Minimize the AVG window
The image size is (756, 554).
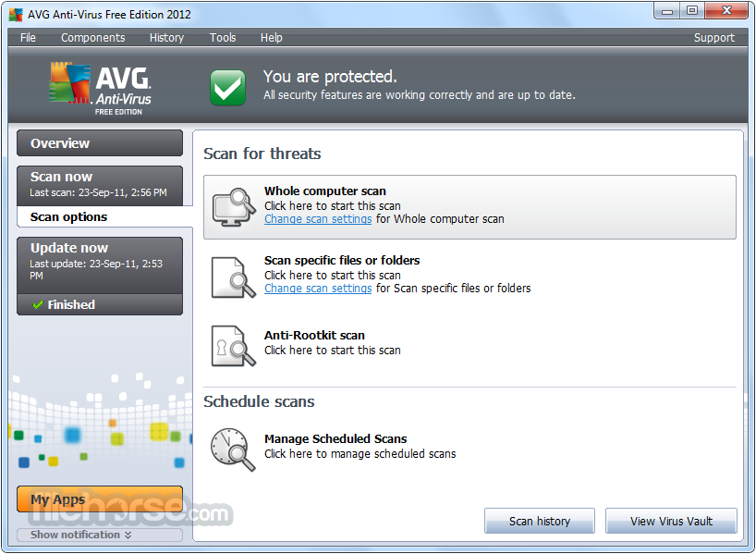coord(667,10)
